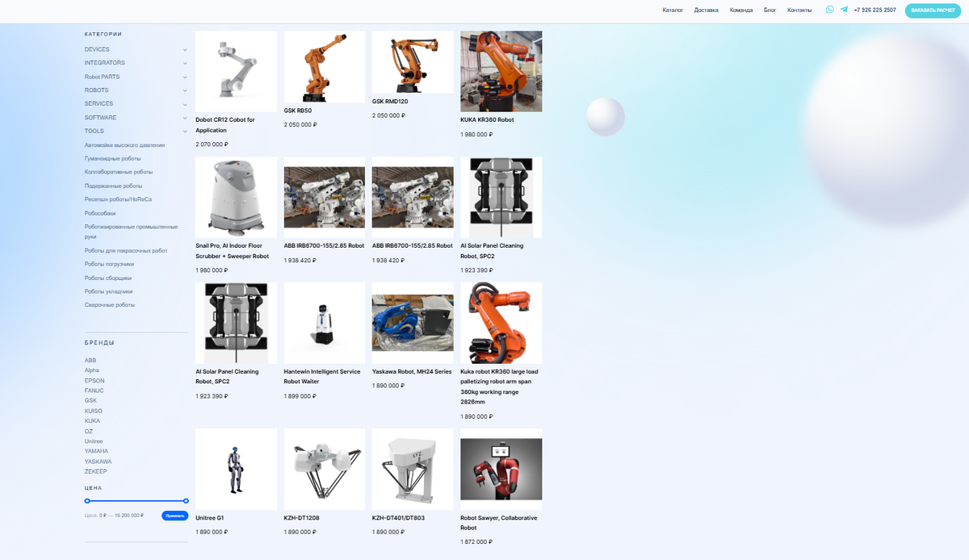Filter by YASKAWA brand

click(99, 461)
